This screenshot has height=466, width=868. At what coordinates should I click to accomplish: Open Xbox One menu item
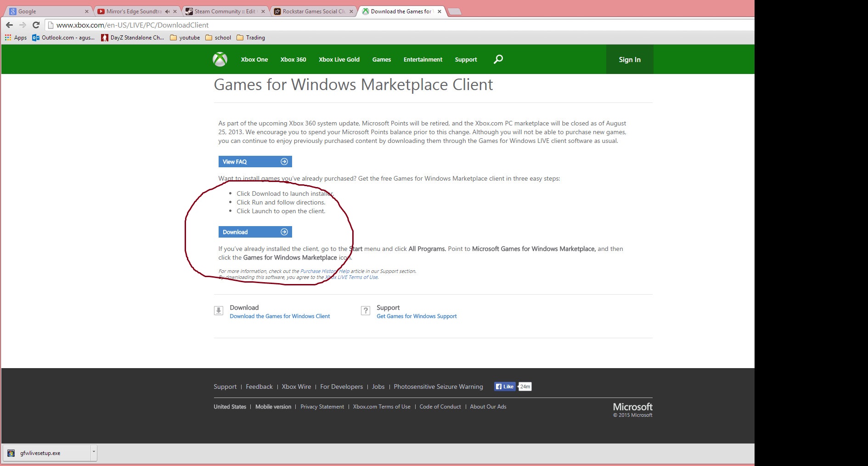click(x=254, y=59)
